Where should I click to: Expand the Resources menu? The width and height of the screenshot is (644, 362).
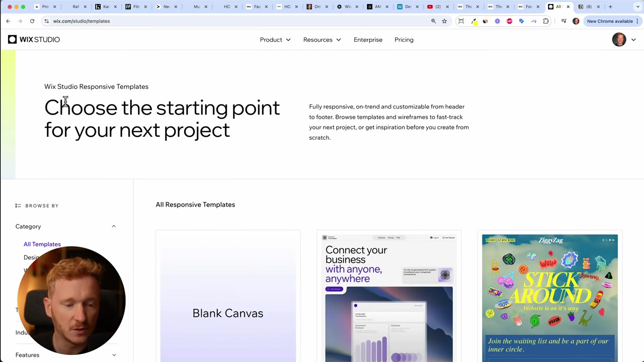[x=322, y=40]
